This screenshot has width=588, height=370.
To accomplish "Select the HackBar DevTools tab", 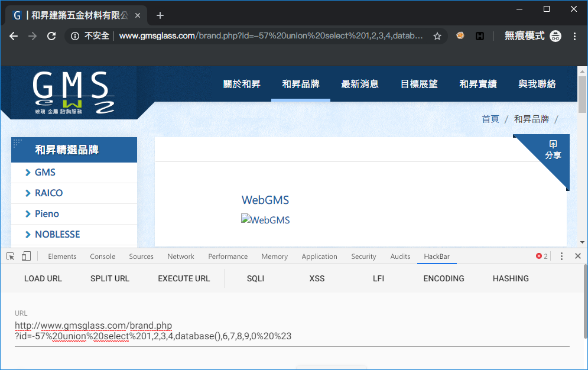I will tap(437, 257).
